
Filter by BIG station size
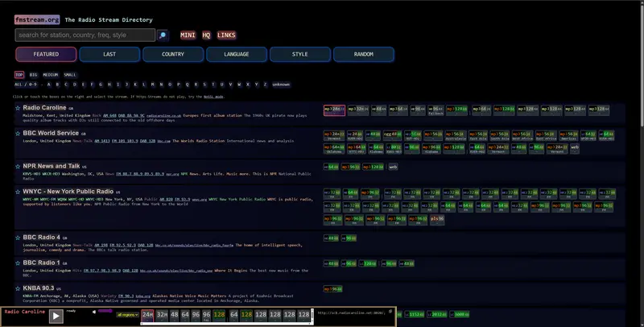click(x=33, y=75)
